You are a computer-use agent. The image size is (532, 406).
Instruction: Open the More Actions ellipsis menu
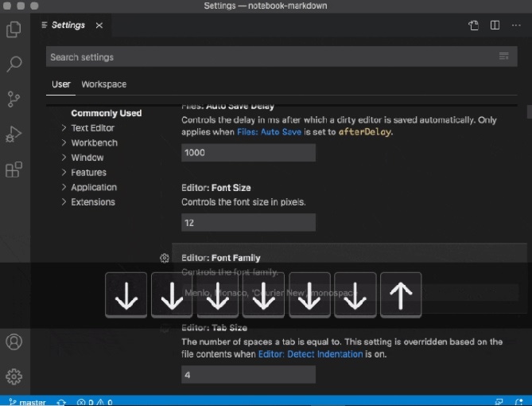[x=516, y=25]
